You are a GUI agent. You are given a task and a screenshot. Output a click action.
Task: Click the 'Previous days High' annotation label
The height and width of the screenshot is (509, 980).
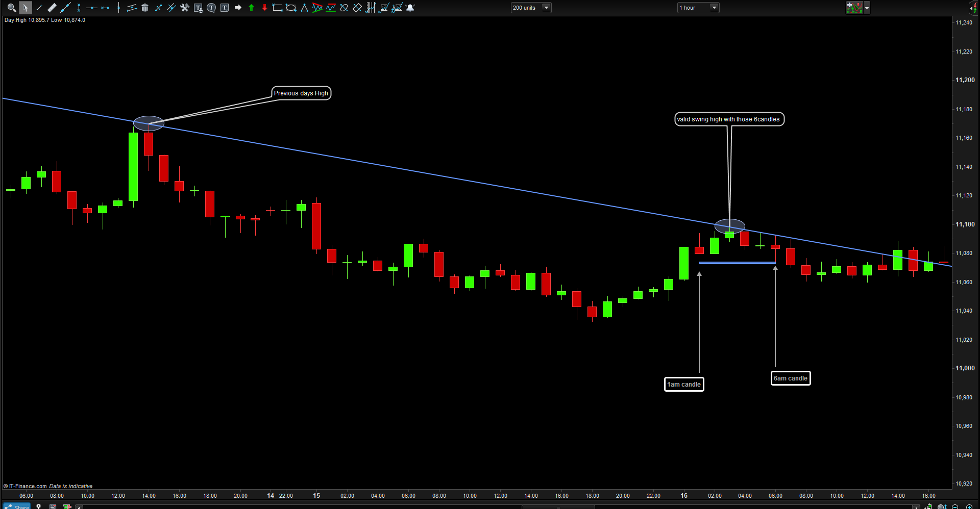click(x=301, y=93)
